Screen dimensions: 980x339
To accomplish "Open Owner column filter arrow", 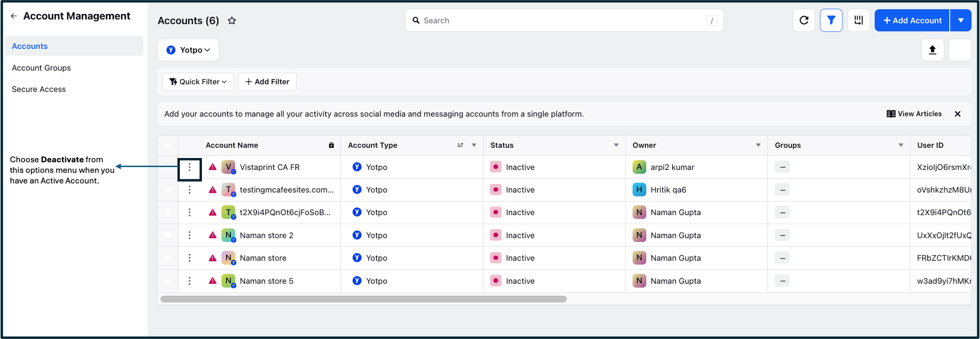I will (758, 145).
